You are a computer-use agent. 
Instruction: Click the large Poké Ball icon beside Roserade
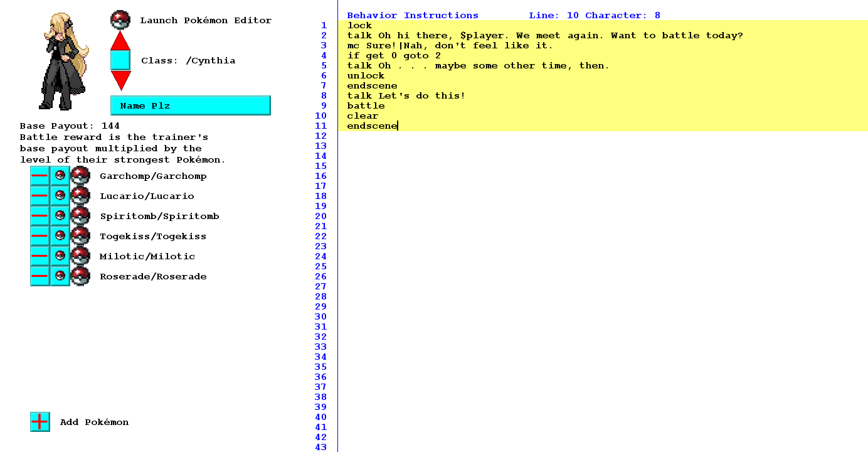tap(80, 276)
